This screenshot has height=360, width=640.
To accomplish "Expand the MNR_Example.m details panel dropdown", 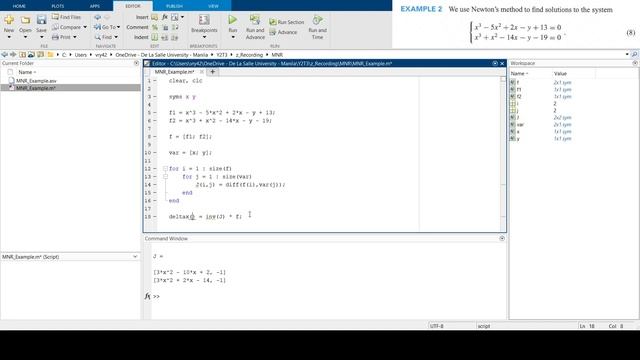I will point(135,257).
